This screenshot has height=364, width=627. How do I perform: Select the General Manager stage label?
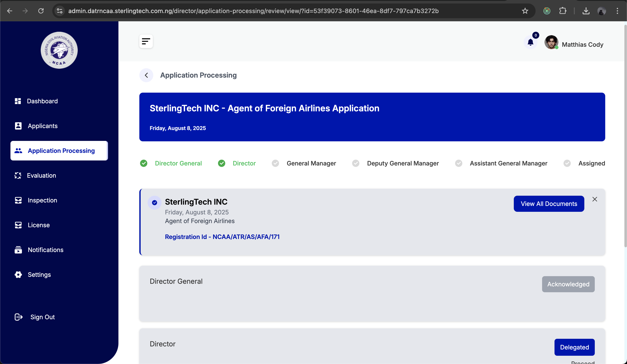311,163
